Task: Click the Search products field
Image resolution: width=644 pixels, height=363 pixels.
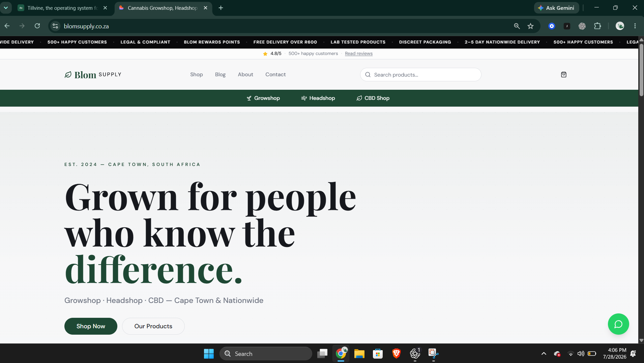Action: pos(420,75)
